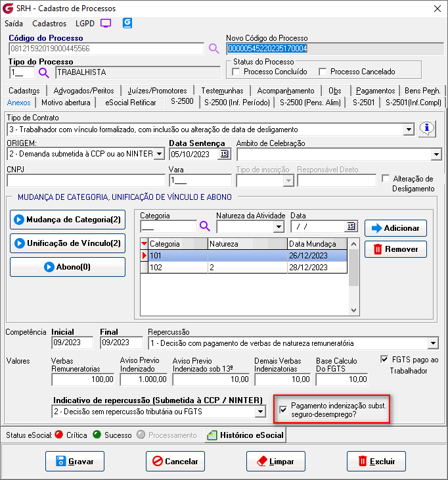This screenshot has height=480, width=448.
Task: Toggle the FGTS pago ao Trabalhador checkbox
Action: pyautogui.click(x=385, y=360)
